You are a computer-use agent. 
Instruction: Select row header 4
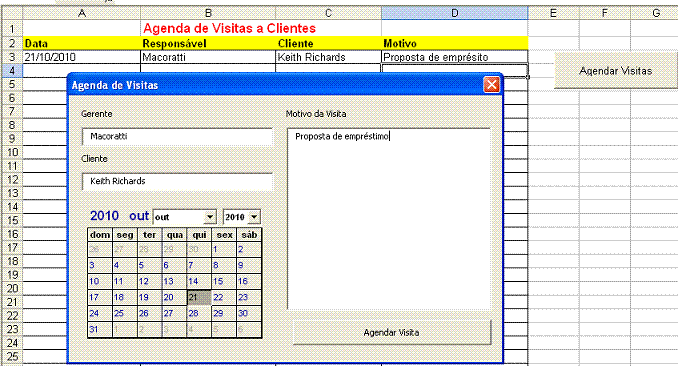pyautogui.click(x=12, y=71)
